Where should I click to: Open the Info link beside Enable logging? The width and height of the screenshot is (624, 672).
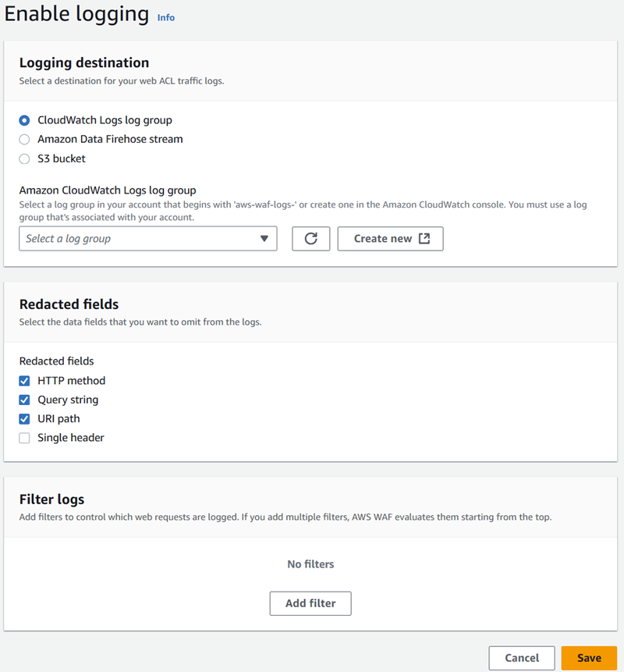coord(165,18)
